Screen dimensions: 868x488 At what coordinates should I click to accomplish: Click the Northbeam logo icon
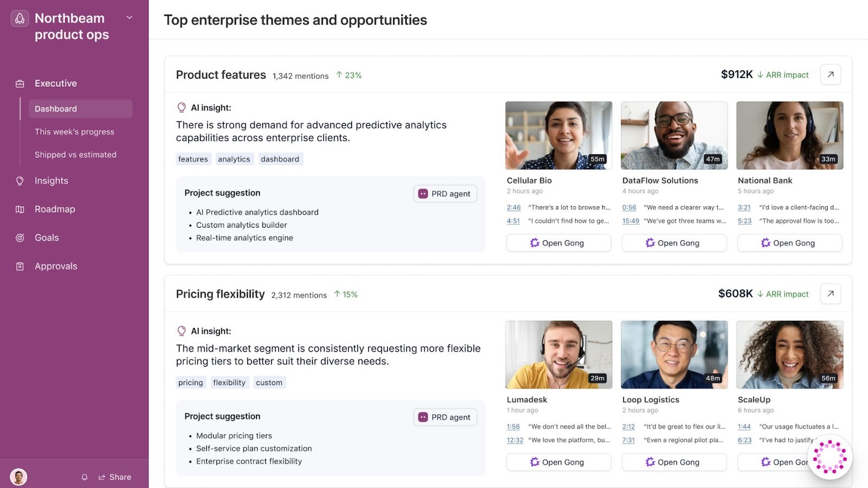[19, 18]
